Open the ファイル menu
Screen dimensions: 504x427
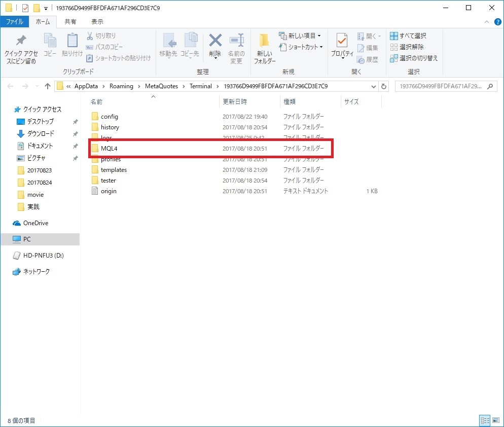14,21
